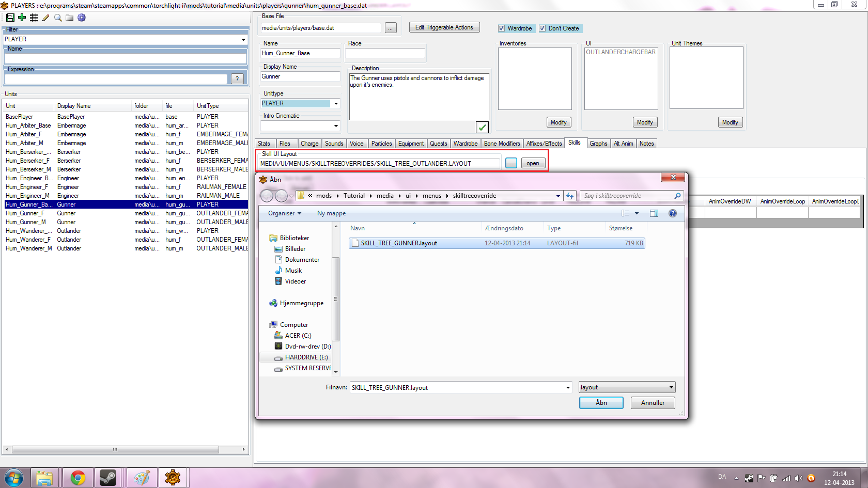The height and width of the screenshot is (488, 868).
Task: Click the green plus Add unit icon
Action: tap(22, 18)
